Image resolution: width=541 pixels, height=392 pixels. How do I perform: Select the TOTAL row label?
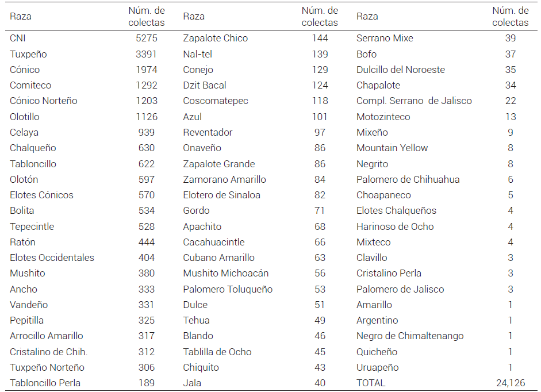[x=371, y=383]
